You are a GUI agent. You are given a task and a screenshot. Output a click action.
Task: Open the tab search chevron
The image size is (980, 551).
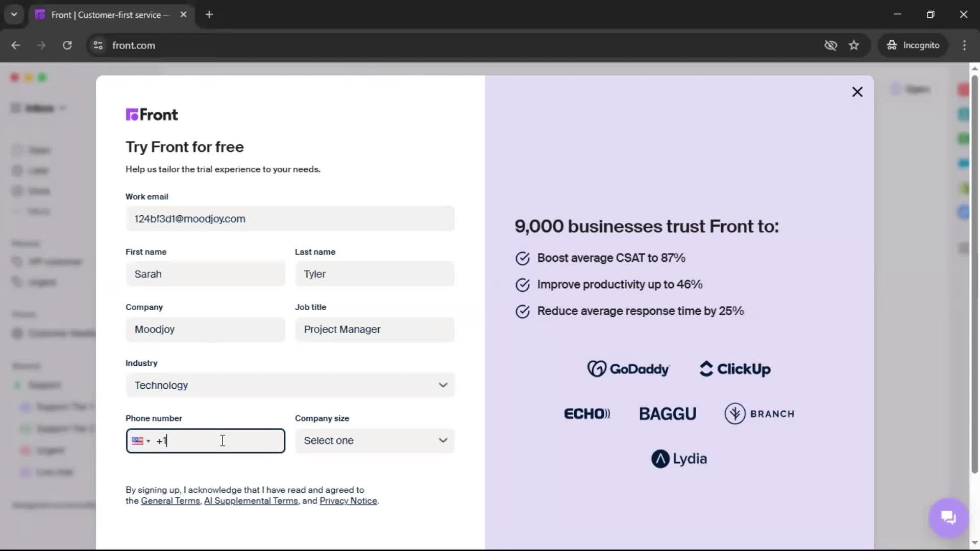pyautogui.click(x=14, y=15)
